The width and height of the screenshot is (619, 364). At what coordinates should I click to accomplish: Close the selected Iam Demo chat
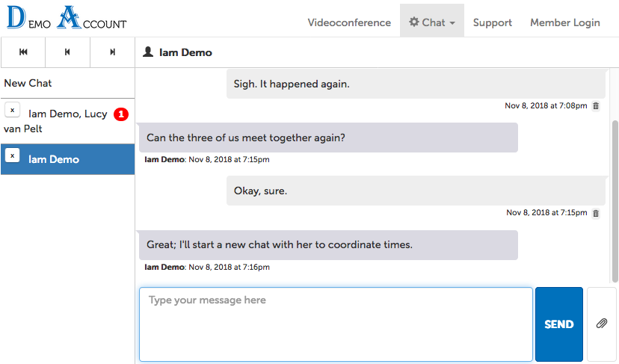[x=12, y=155]
